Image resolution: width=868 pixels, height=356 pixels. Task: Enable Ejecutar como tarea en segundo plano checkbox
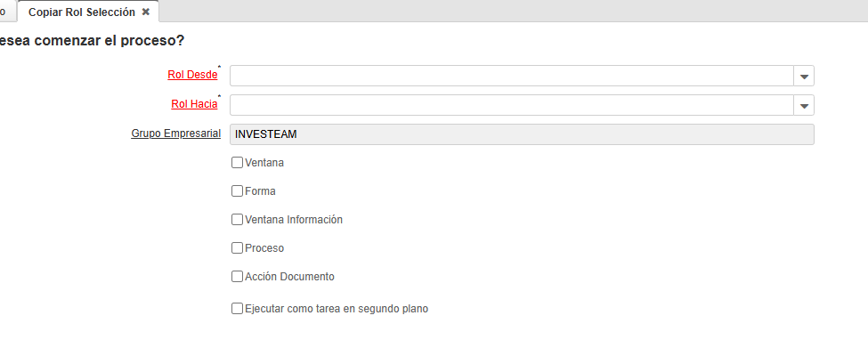click(x=237, y=309)
